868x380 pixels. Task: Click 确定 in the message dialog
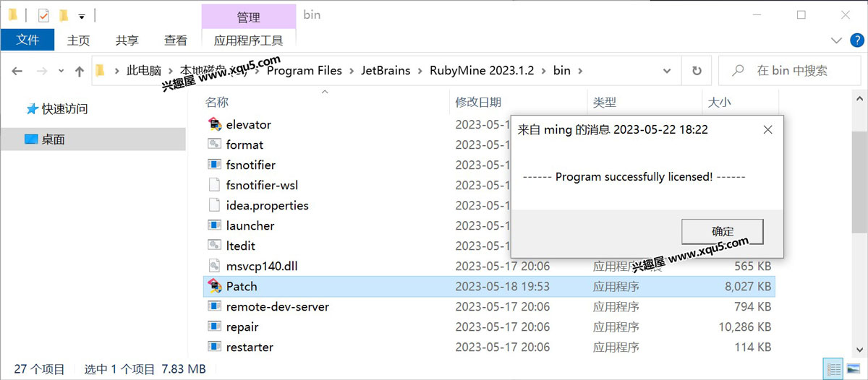[723, 231]
